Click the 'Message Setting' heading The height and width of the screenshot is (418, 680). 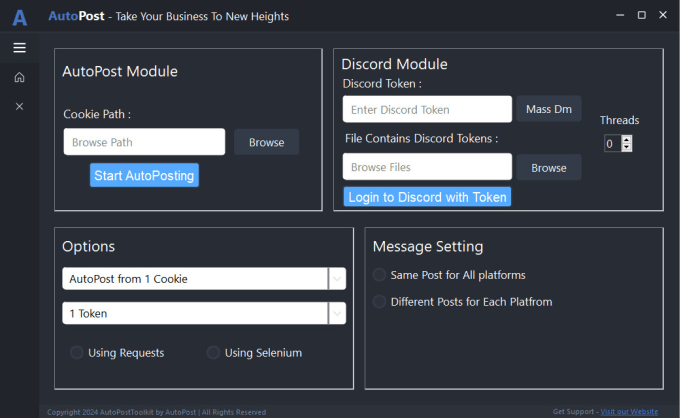(x=428, y=246)
